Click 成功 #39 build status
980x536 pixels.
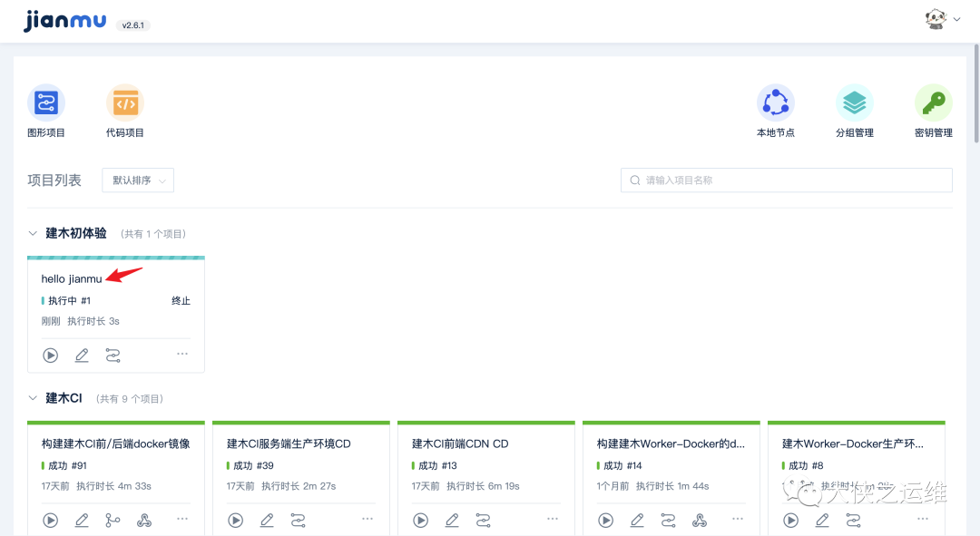[250, 465]
